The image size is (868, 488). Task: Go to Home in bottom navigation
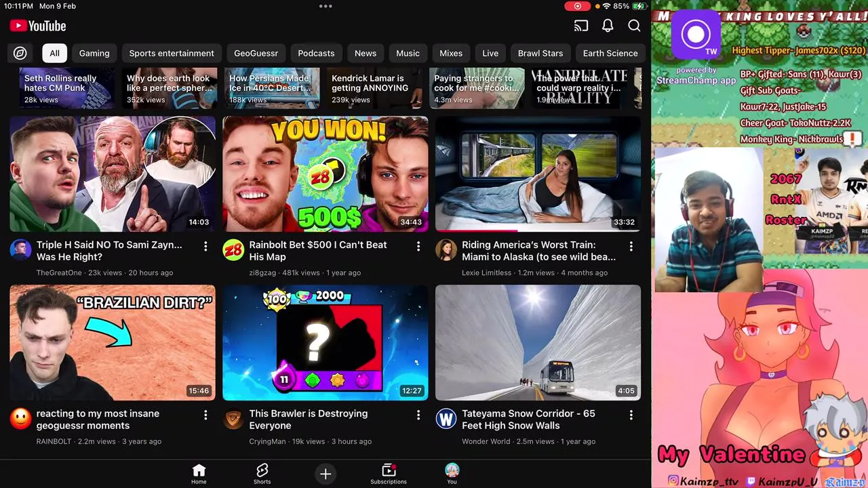pyautogui.click(x=199, y=474)
